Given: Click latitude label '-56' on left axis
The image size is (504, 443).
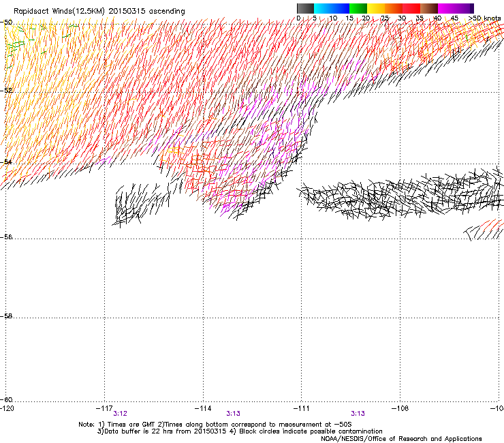Looking at the screenshot, I should (6, 237).
